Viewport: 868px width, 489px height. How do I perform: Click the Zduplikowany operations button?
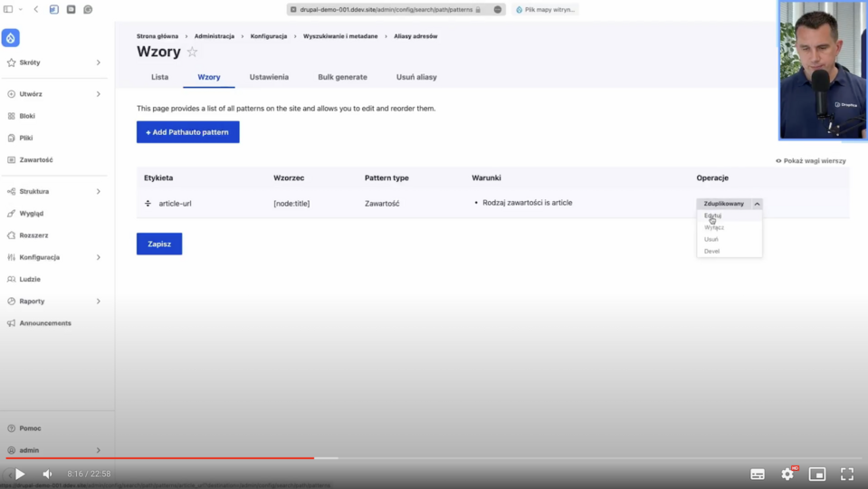[723, 204]
